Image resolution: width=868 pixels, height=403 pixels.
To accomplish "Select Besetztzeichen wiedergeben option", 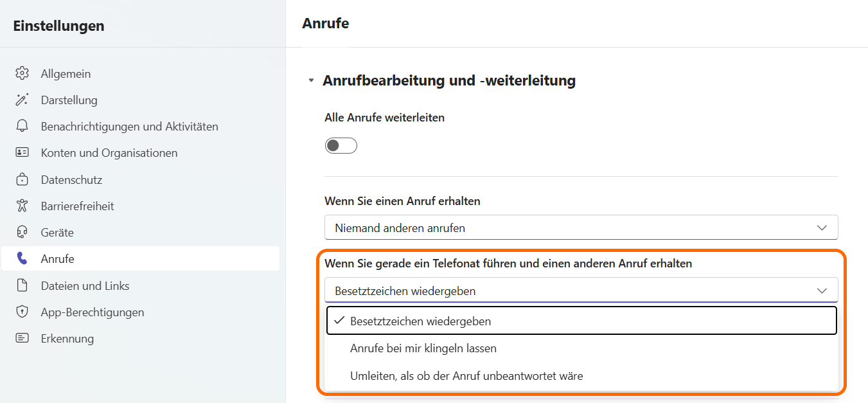I will pyautogui.click(x=420, y=321).
